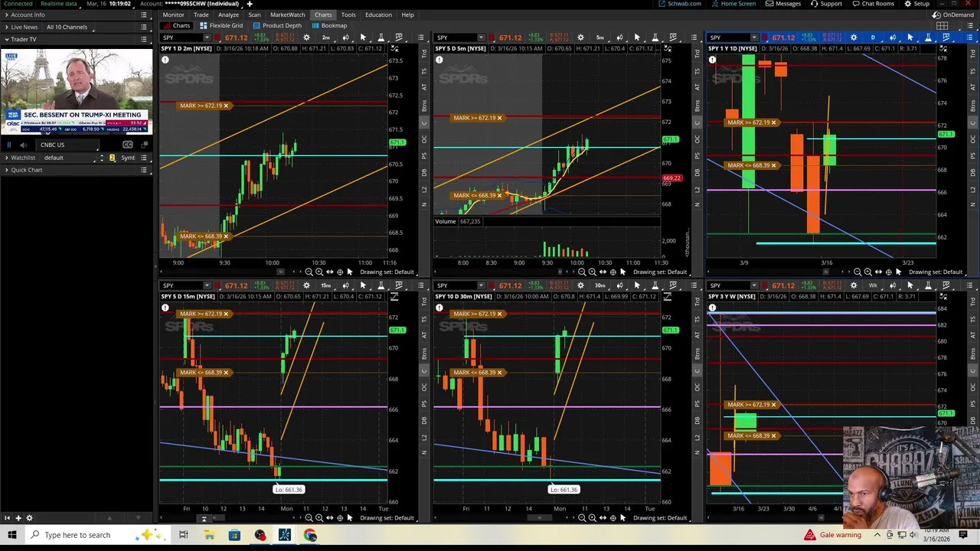Open the Setup gear menu
980x551 pixels.
(x=916, y=4)
